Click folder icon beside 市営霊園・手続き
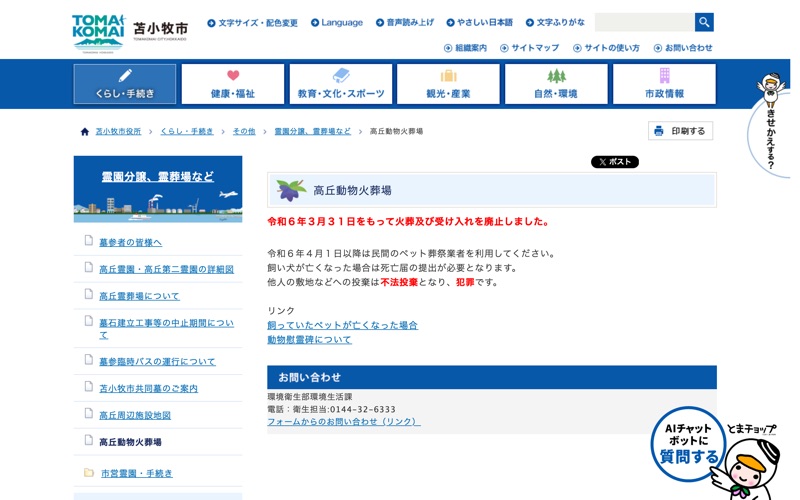 click(89, 472)
